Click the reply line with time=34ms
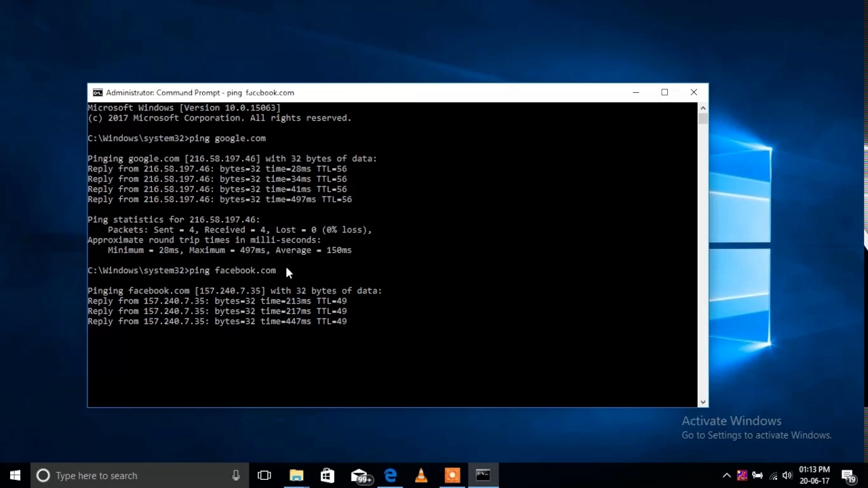This screenshot has height=488, width=868. [x=217, y=179]
